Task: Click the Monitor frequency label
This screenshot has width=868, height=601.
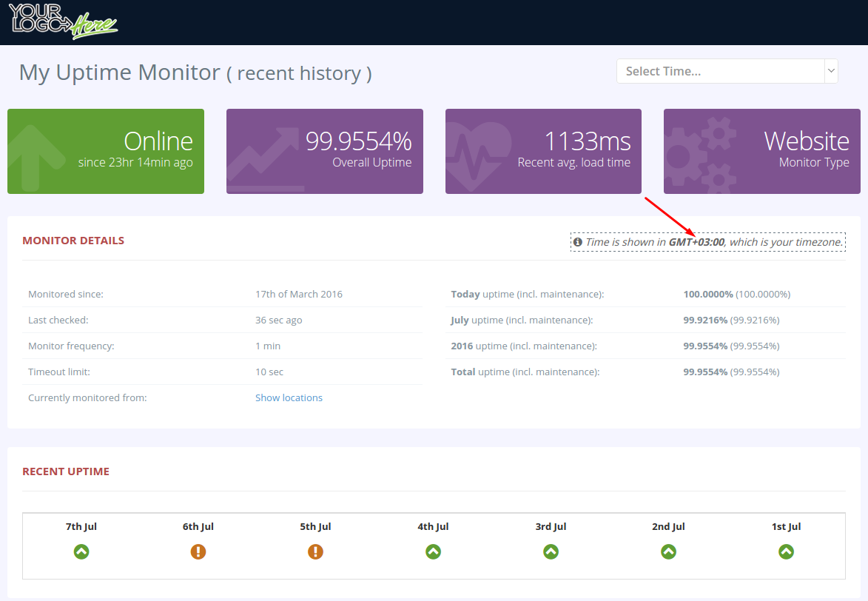Action: 72,346
